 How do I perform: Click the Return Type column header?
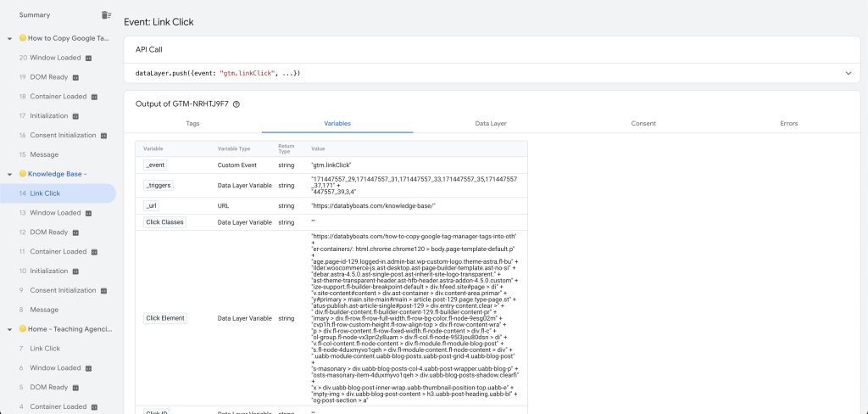point(286,148)
